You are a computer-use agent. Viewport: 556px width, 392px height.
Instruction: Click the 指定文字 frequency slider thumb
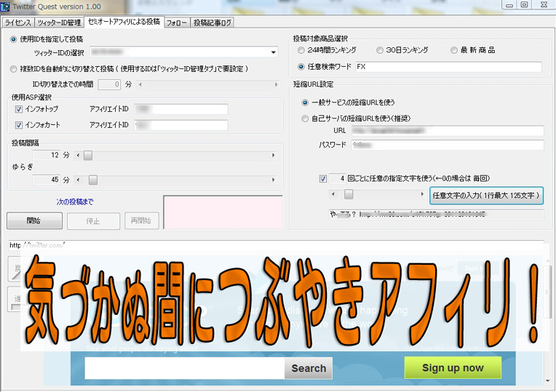(349, 194)
